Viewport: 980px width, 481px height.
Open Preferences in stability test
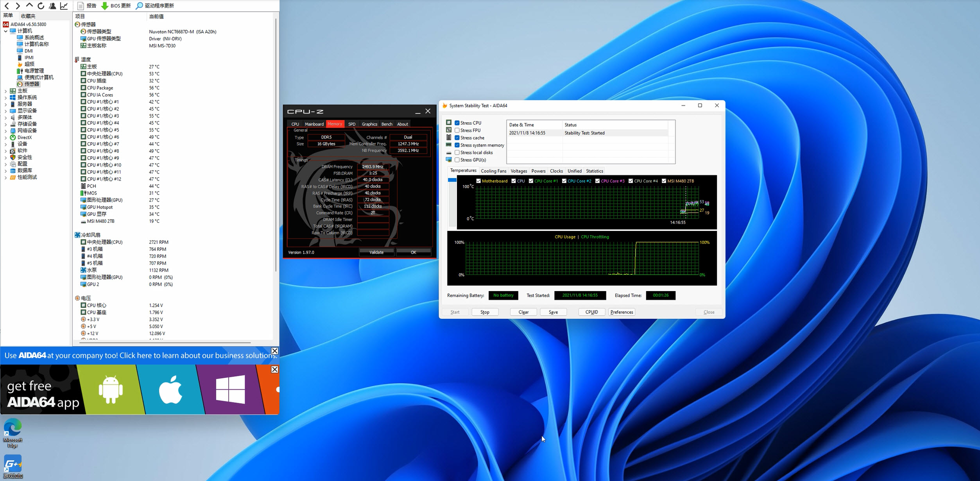pyautogui.click(x=622, y=312)
